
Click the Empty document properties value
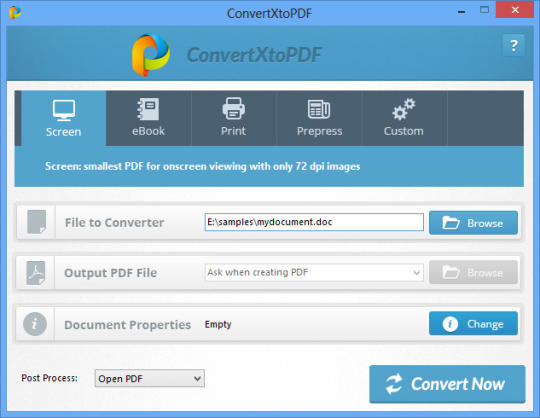tap(218, 324)
